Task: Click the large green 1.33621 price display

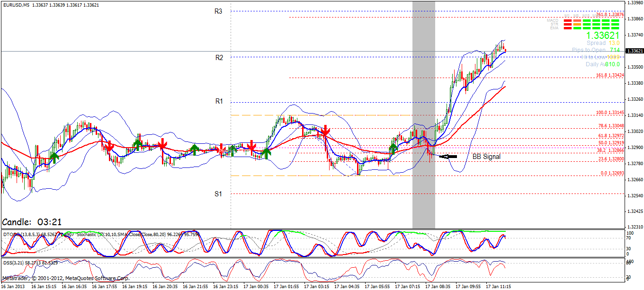Action: pos(603,35)
